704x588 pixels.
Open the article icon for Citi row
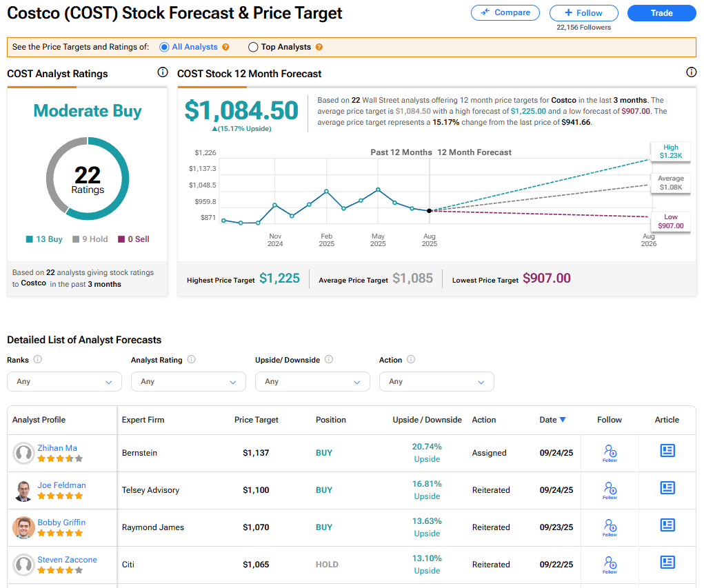667,562
